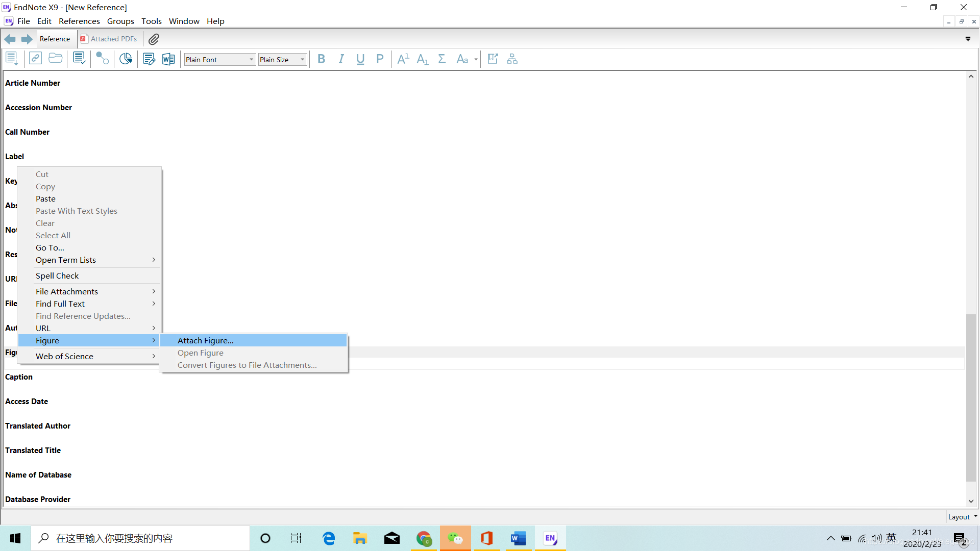The width and height of the screenshot is (980, 551).
Task: Click the Article Number field label
Action: [33, 83]
